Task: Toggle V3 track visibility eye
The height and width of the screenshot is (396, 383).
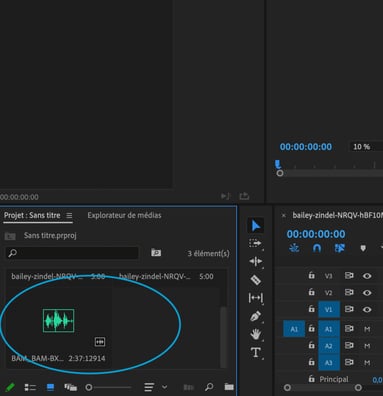Action: click(367, 276)
